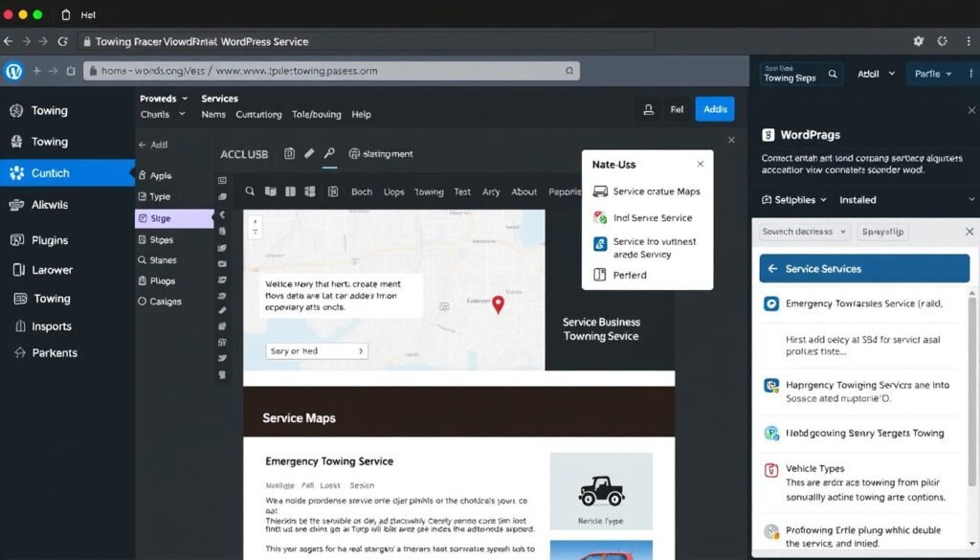Expand the Proweds dropdown menu
980x560 pixels.
pos(162,98)
